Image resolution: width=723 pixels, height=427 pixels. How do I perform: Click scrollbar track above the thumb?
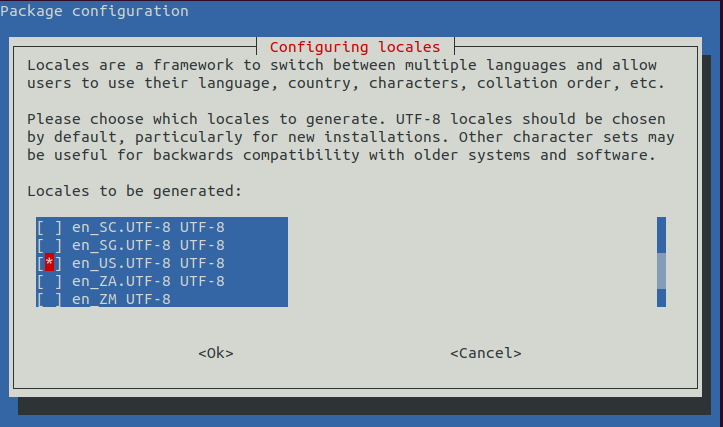[x=661, y=234]
